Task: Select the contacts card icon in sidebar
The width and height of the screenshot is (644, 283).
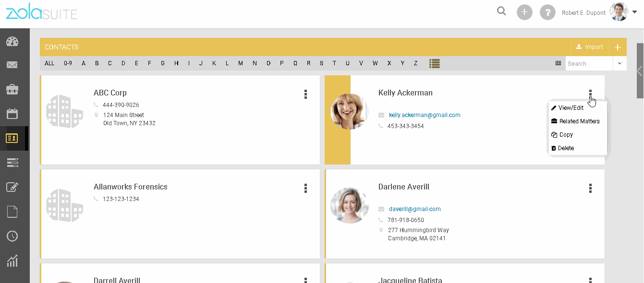Action: click(x=12, y=138)
